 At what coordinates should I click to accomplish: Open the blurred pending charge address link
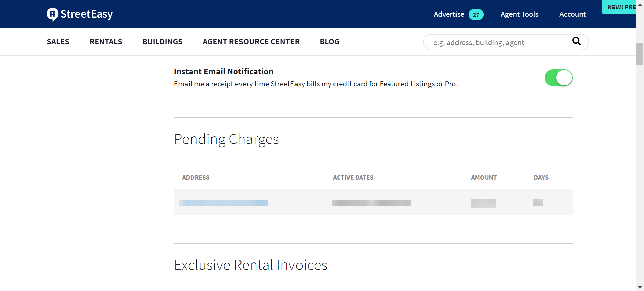tap(224, 203)
